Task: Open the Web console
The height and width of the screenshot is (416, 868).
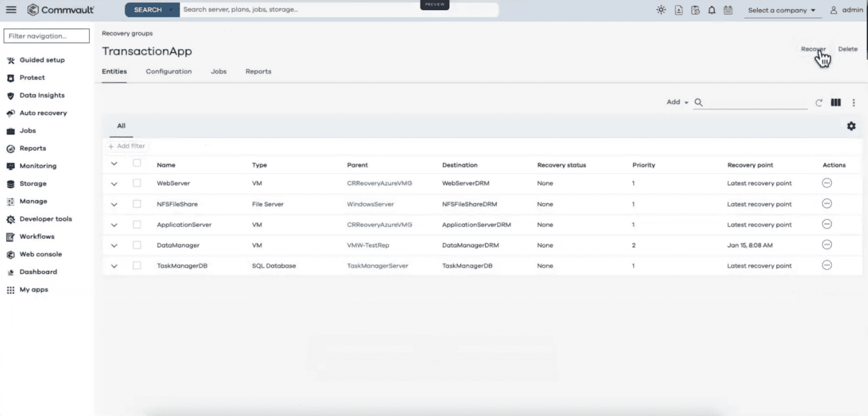Action: tap(40, 254)
